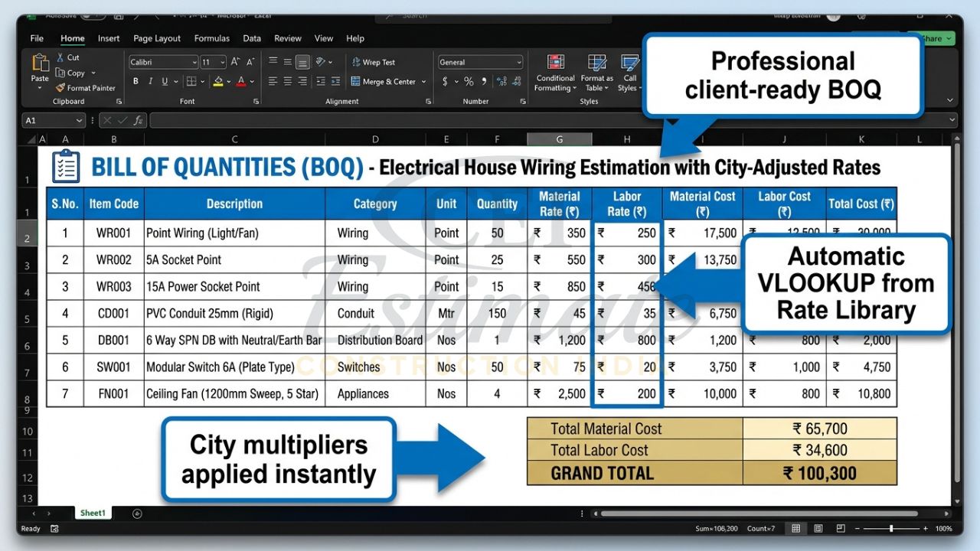This screenshot has height=551, width=980.
Task: Apply the Percent Style number format
Action: [x=468, y=81]
